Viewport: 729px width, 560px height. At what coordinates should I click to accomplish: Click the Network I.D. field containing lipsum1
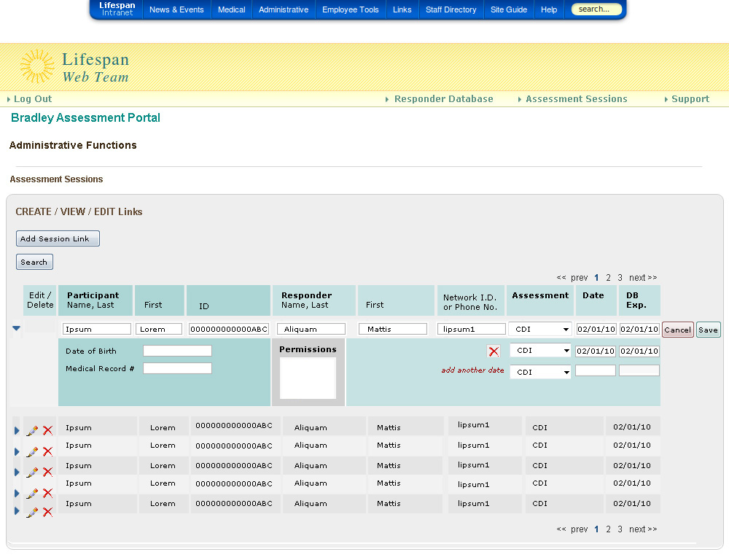pos(472,329)
